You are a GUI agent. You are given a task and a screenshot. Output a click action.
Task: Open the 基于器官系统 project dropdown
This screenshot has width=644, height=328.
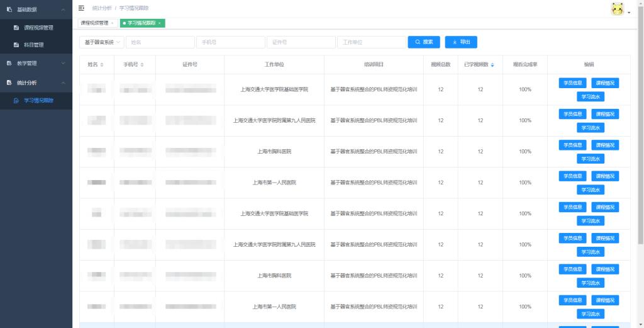102,42
